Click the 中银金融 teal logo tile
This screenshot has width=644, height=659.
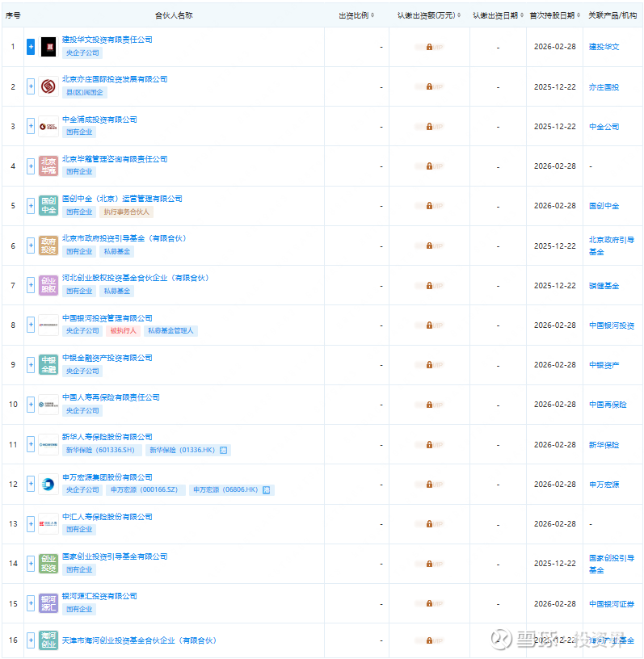click(48, 365)
